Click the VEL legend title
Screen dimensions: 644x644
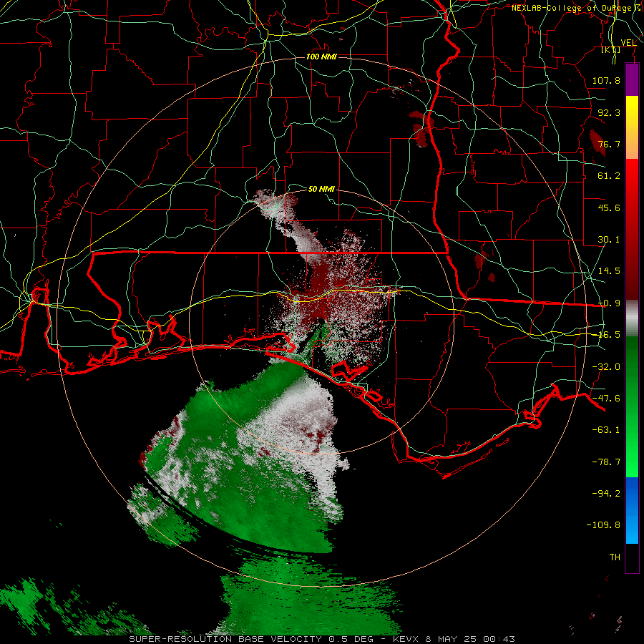(628, 43)
